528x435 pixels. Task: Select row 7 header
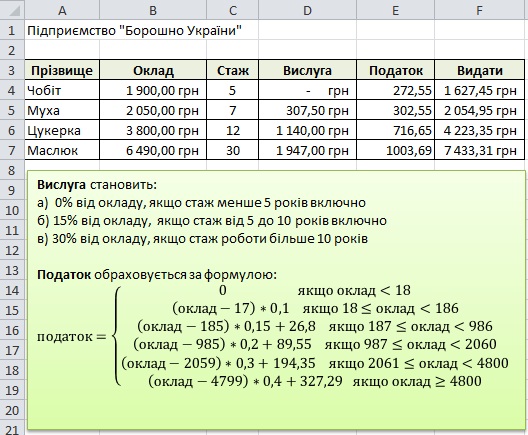coord(12,150)
